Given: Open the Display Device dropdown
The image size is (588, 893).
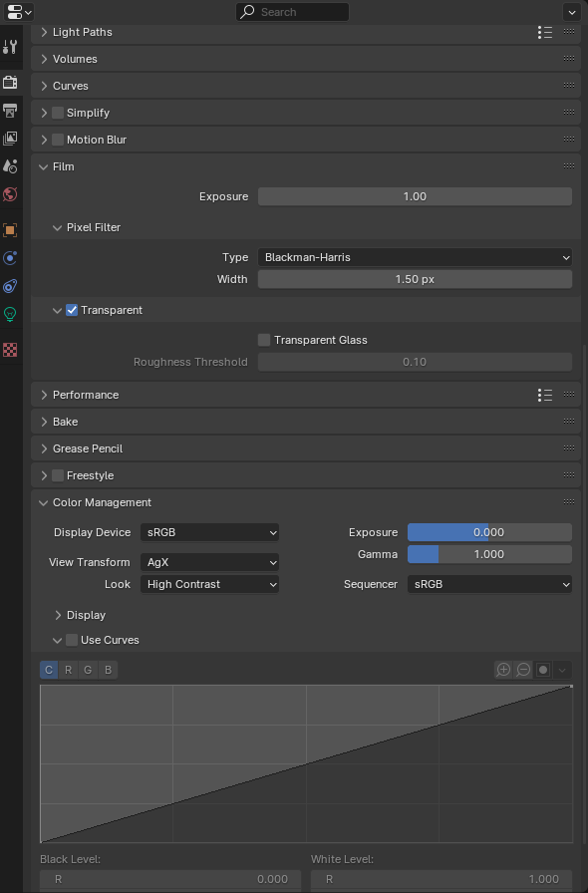Looking at the screenshot, I should [x=209, y=532].
